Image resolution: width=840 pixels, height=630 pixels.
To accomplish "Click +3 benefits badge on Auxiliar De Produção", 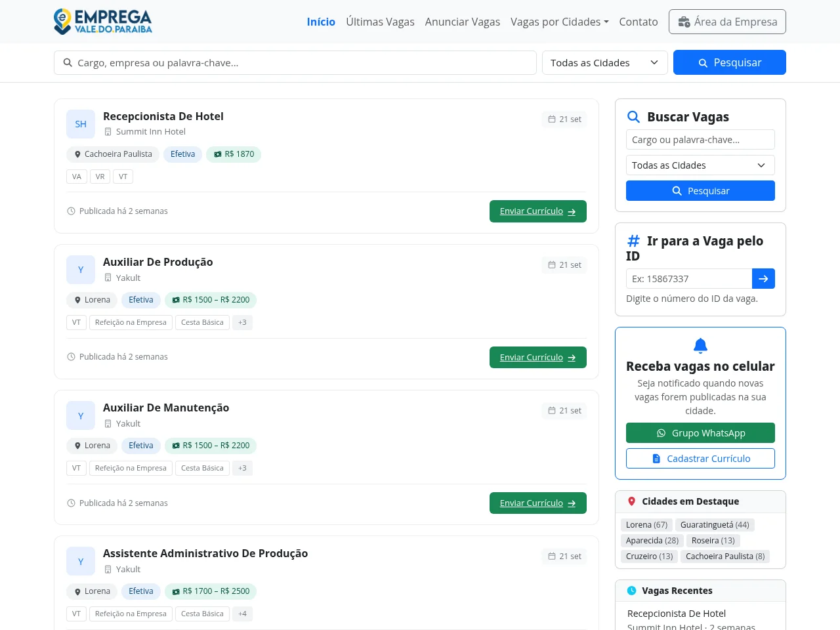I will [x=242, y=322].
